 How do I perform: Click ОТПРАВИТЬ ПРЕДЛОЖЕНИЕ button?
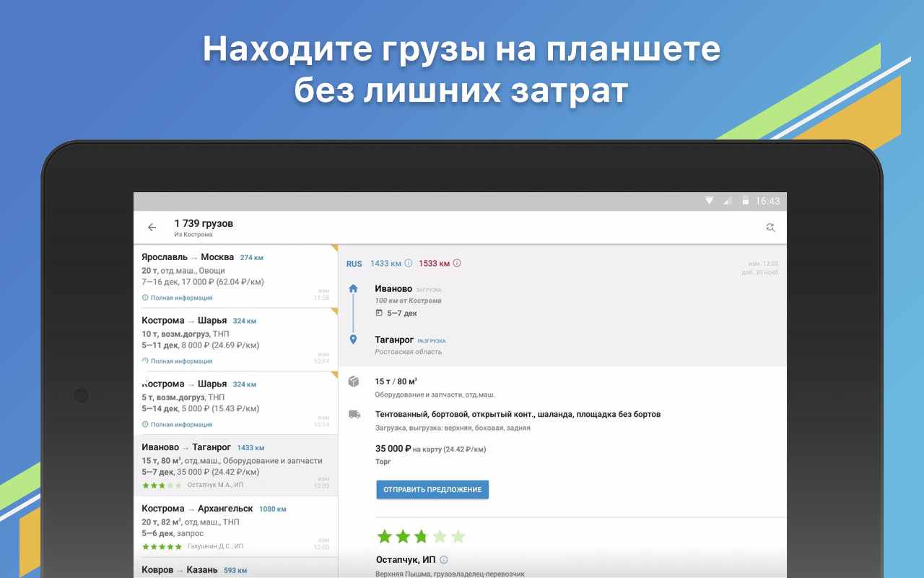tap(432, 490)
